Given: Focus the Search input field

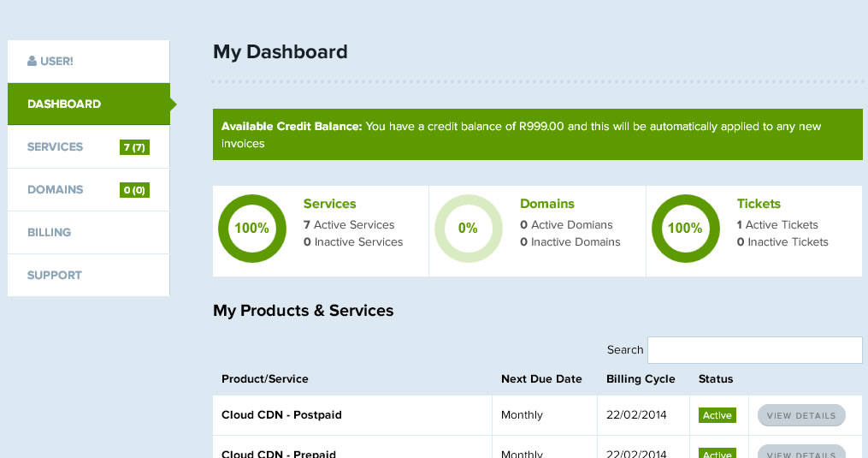Looking at the screenshot, I should (755, 350).
